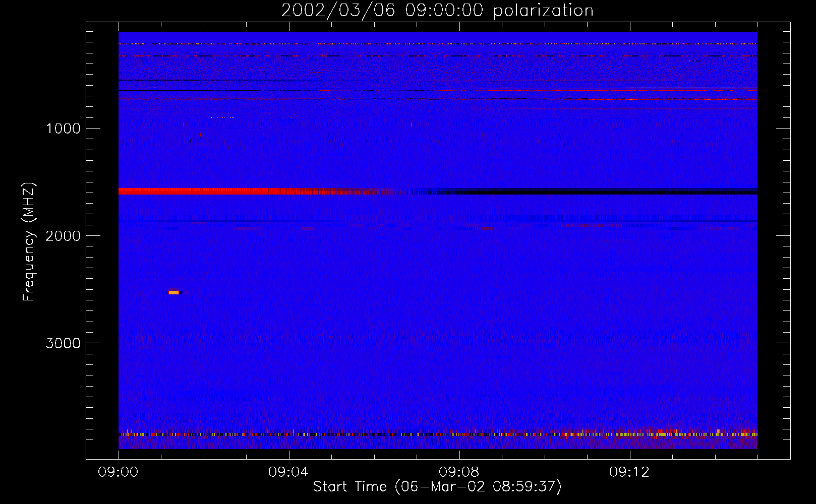Select the 3000 frequency axis label
The height and width of the screenshot is (504, 816).
63,343
